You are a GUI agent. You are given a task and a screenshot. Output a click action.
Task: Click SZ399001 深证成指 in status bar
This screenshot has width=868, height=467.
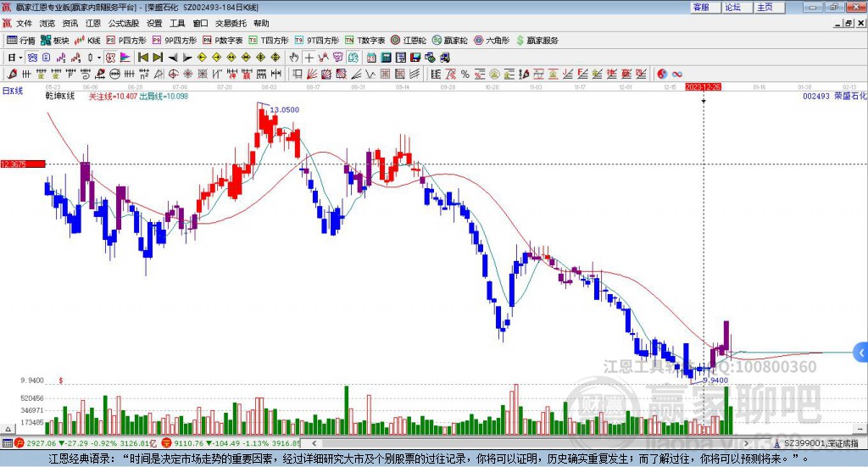tap(821, 443)
